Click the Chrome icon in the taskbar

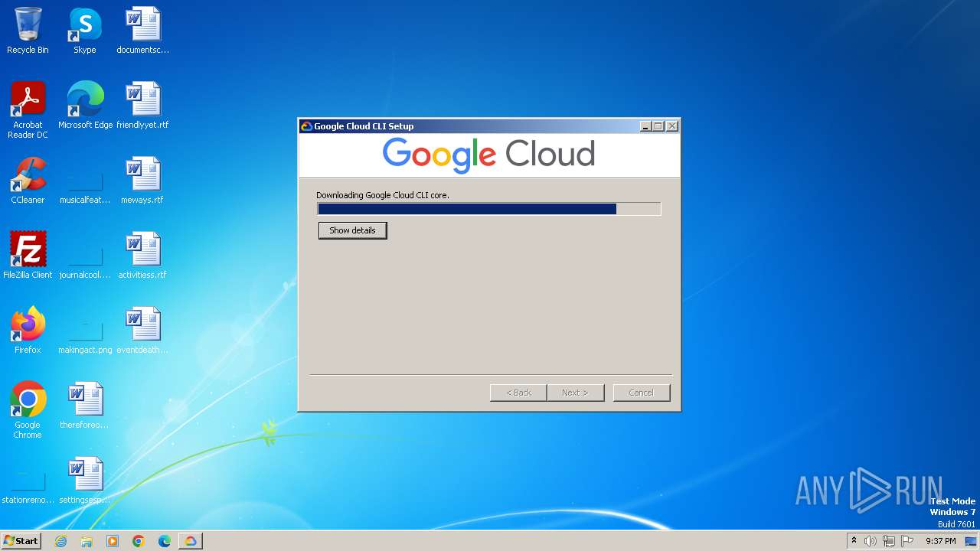pyautogui.click(x=139, y=541)
